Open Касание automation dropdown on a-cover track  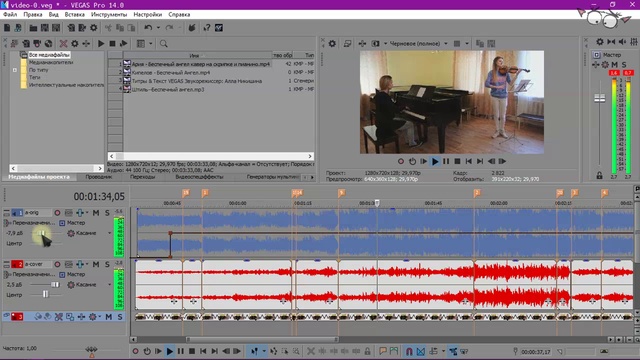click(109, 284)
